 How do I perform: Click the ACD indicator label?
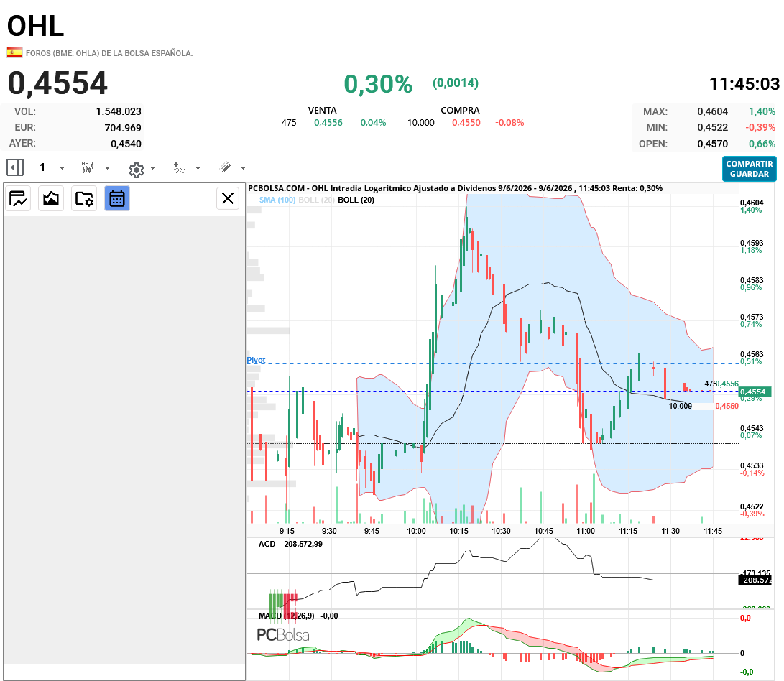(x=267, y=544)
